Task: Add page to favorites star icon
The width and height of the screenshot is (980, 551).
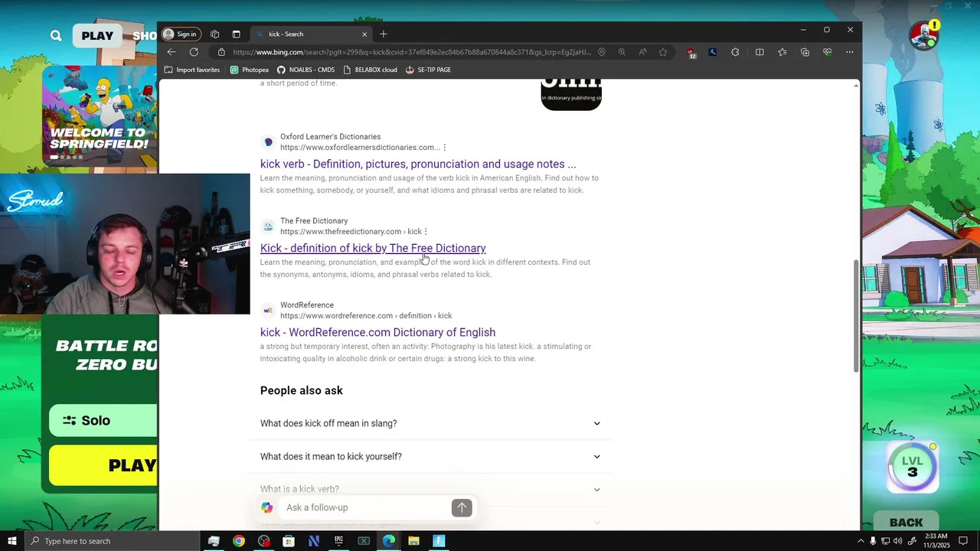Action: pos(663,52)
